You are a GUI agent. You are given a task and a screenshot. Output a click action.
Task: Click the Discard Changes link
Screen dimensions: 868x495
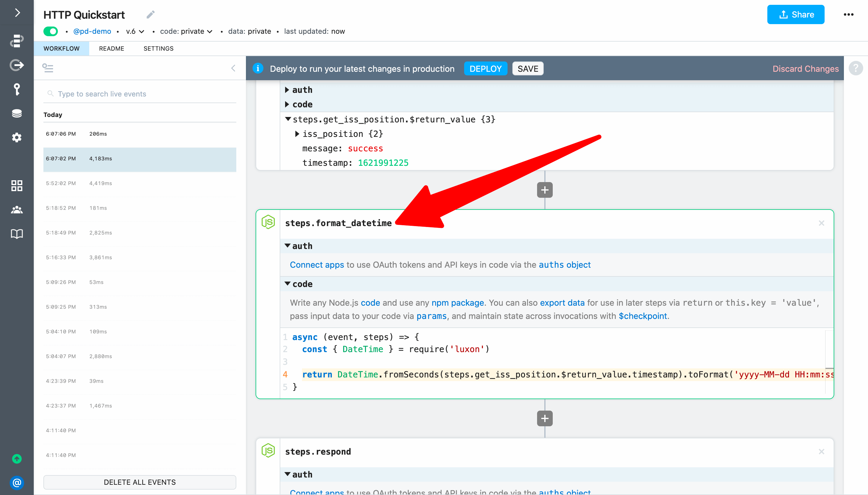coord(805,69)
